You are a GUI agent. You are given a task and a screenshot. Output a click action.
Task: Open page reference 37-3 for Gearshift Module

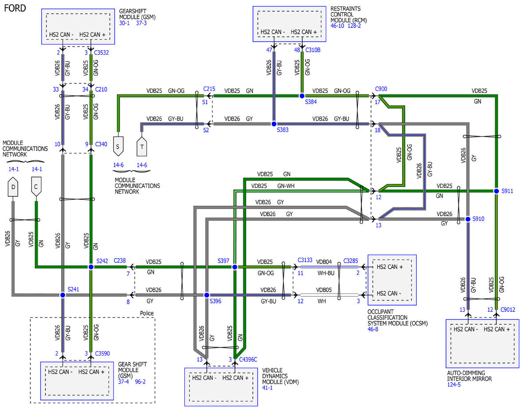pyautogui.click(x=141, y=23)
